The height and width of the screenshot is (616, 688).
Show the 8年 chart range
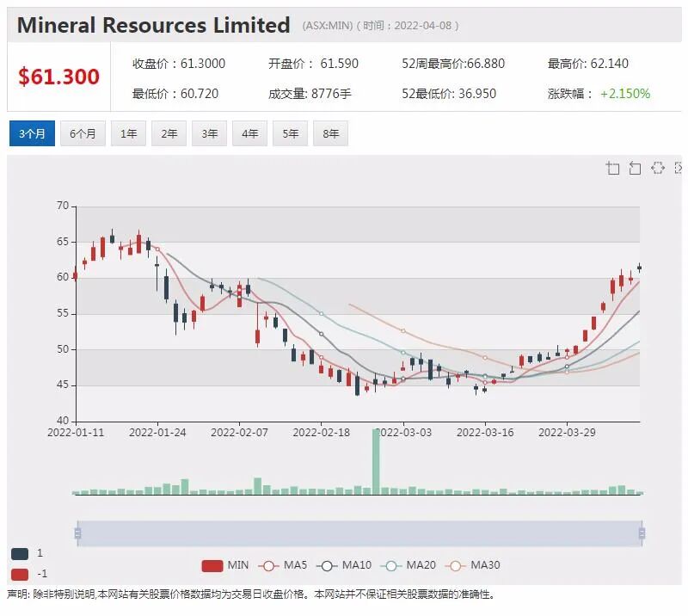click(x=331, y=133)
